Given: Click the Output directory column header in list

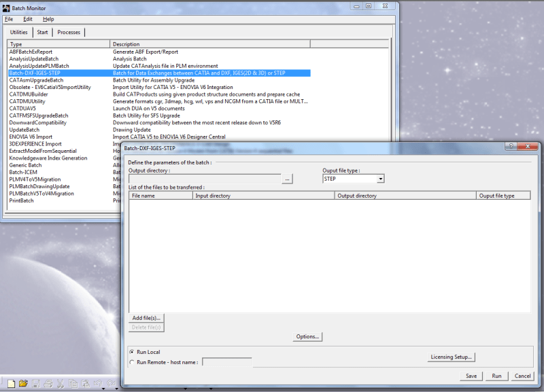Looking at the screenshot, I should 405,196.
